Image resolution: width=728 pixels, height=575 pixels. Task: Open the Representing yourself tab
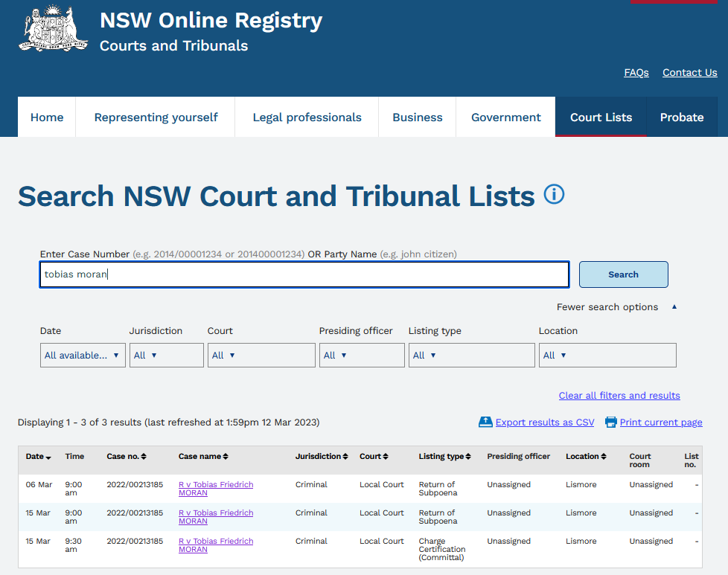[156, 117]
